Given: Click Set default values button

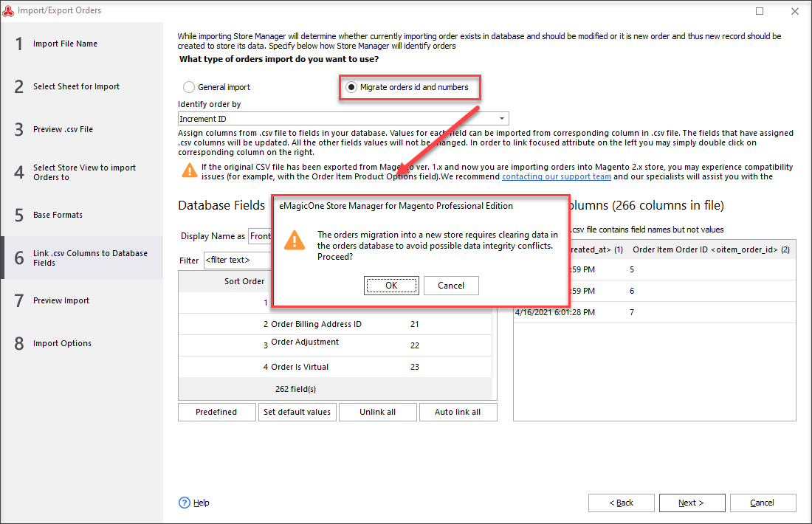Looking at the screenshot, I should coord(297,412).
